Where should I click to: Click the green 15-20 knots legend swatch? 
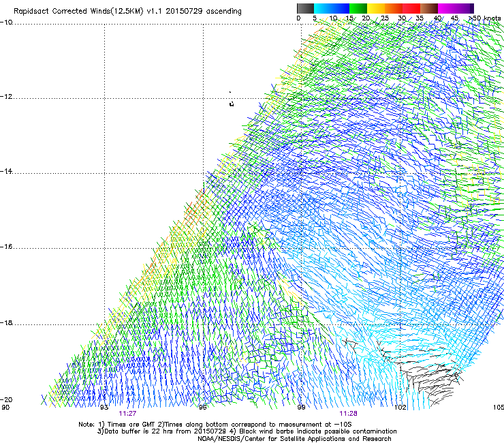358,8
